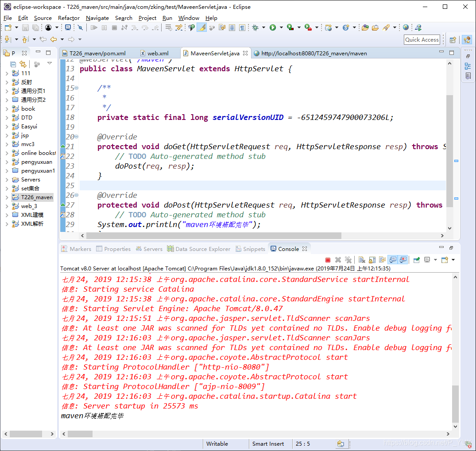
Task: Open the File menu
Action: click(x=8, y=18)
